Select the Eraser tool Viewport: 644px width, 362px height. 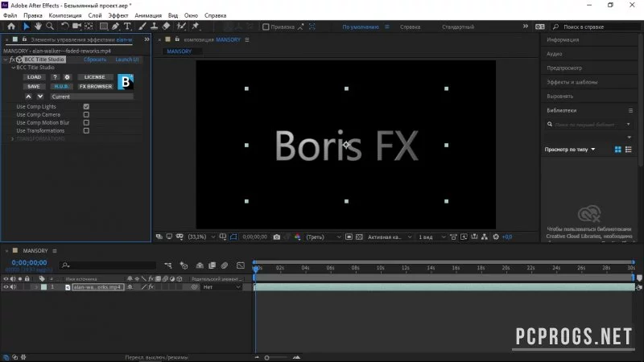pos(166,27)
